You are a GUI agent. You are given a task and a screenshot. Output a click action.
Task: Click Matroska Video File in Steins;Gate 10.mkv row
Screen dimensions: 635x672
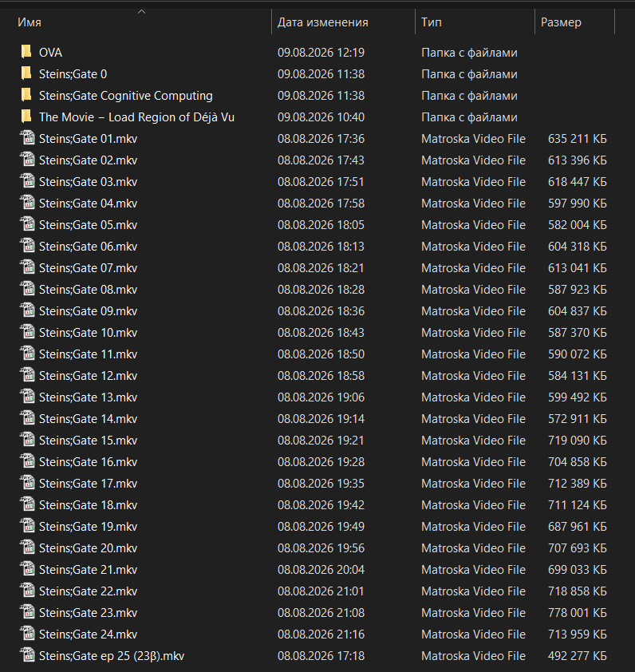point(473,333)
